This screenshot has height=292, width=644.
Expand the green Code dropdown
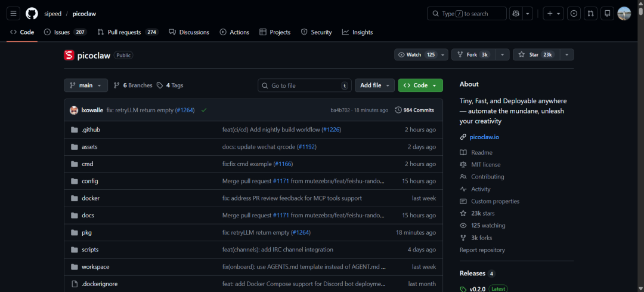(x=420, y=85)
